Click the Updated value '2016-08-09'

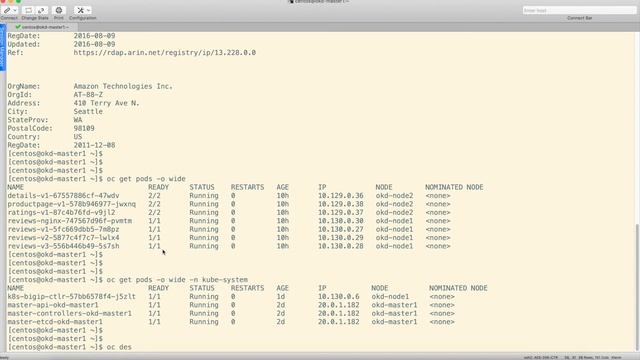point(94,44)
